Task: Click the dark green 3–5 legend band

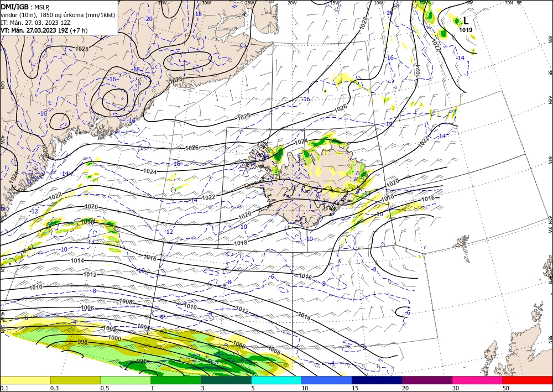Action: point(226,380)
